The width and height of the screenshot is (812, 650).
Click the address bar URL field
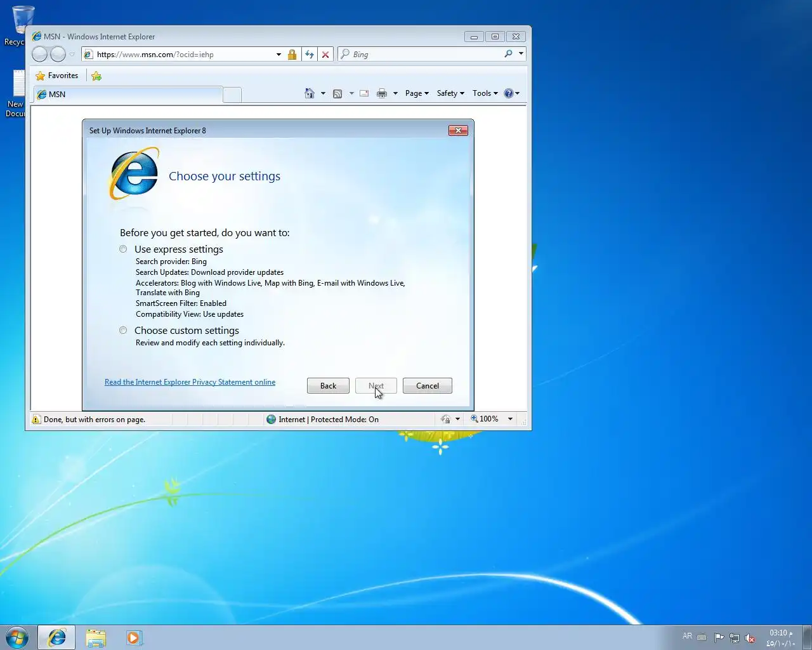coord(184,55)
